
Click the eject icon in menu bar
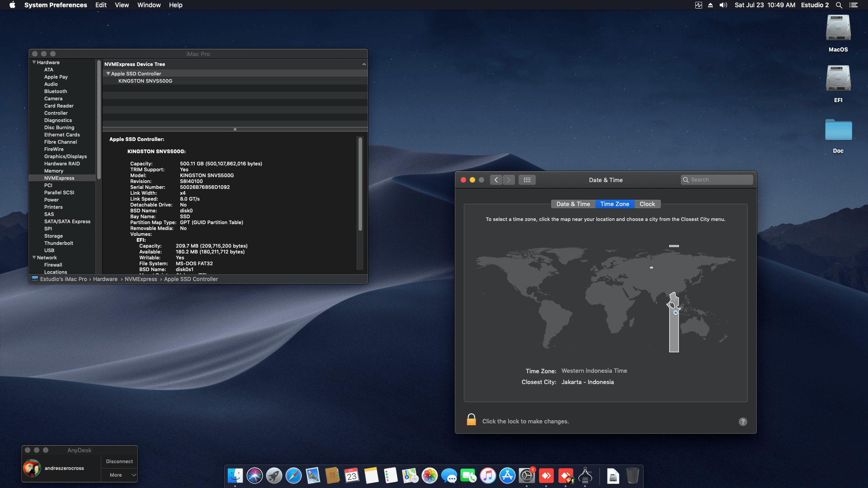pos(710,5)
